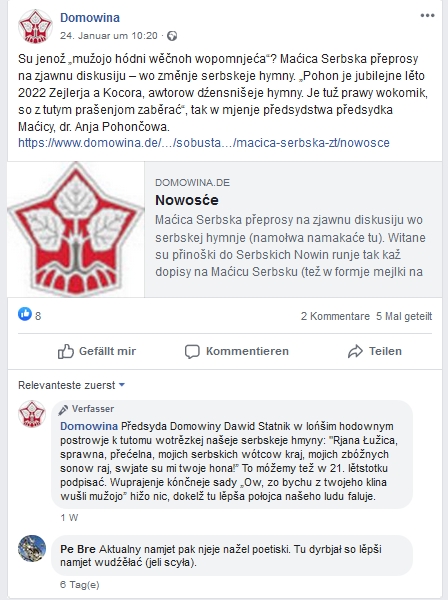448x600 pixels.
Task: Click Pe Bre's profile picture
Action: pyautogui.click(x=32, y=548)
